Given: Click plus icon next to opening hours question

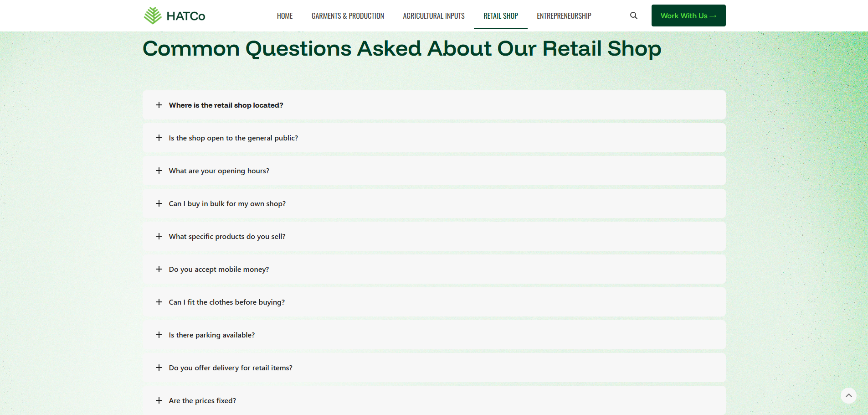Looking at the screenshot, I should pos(159,171).
